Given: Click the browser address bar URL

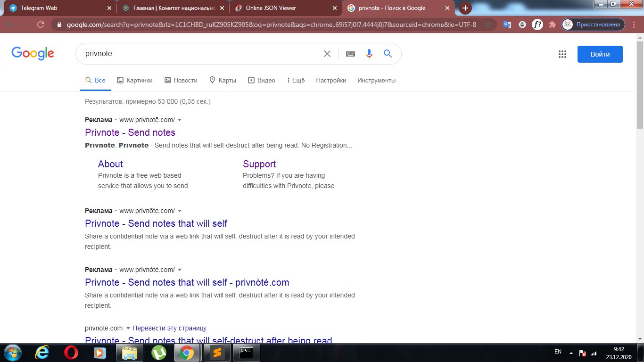Looking at the screenshot, I should 271,25.
